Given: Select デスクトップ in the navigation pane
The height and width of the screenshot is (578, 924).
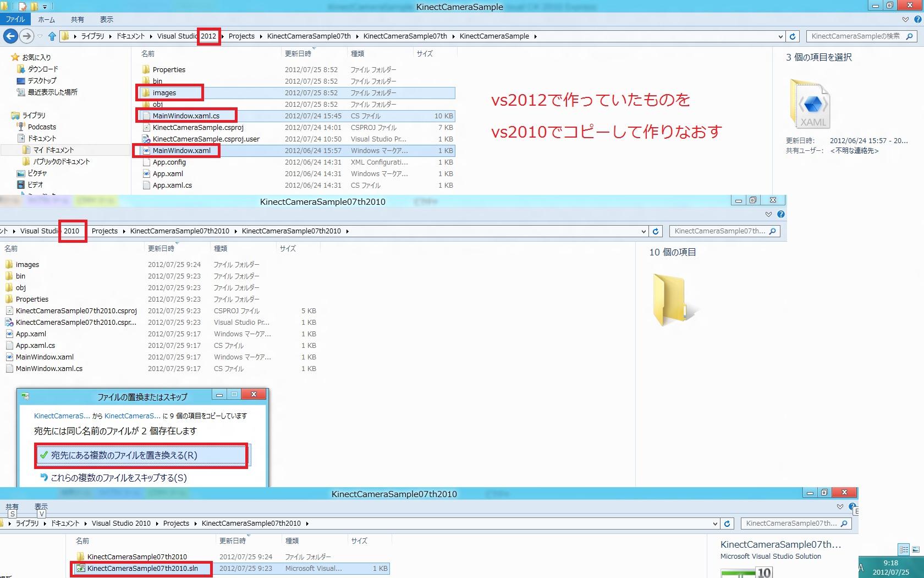Looking at the screenshot, I should click(x=42, y=80).
